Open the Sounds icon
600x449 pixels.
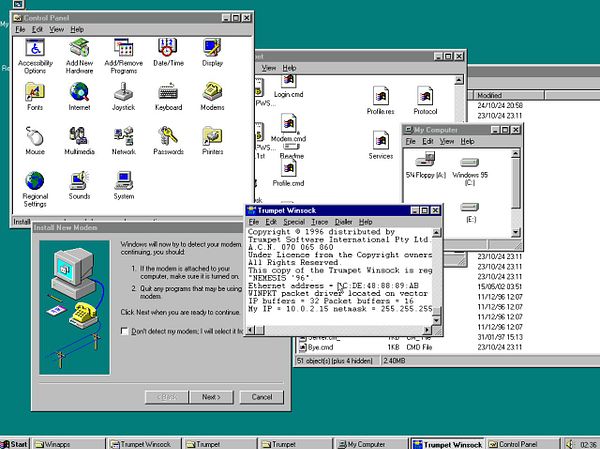point(79,185)
